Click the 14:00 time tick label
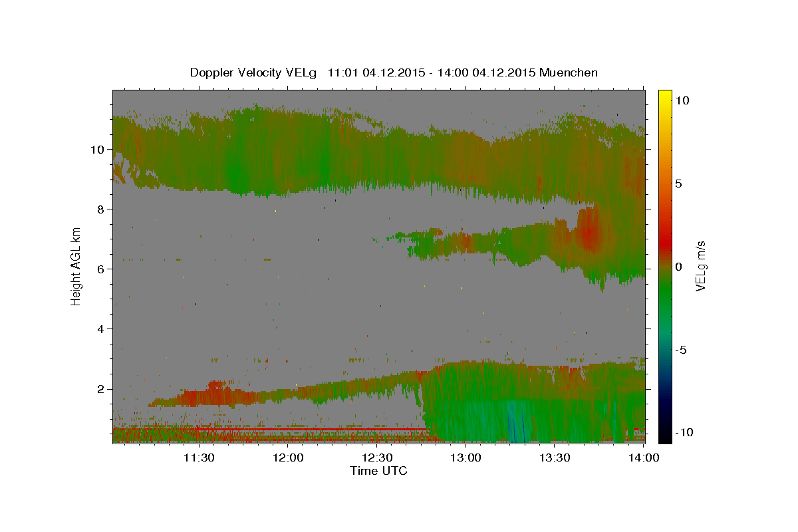798x532 pixels. click(644, 458)
